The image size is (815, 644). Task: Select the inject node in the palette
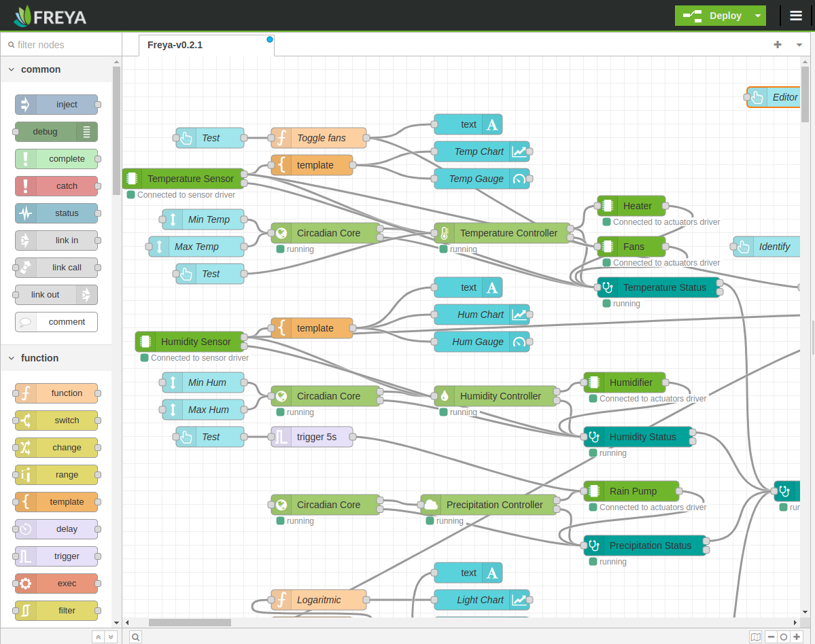click(x=56, y=104)
